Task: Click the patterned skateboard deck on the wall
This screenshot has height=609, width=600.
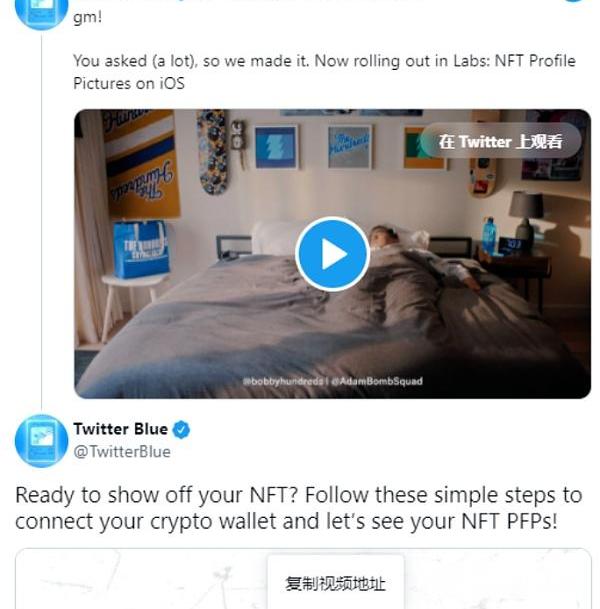Action: click(x=213, y=152)
